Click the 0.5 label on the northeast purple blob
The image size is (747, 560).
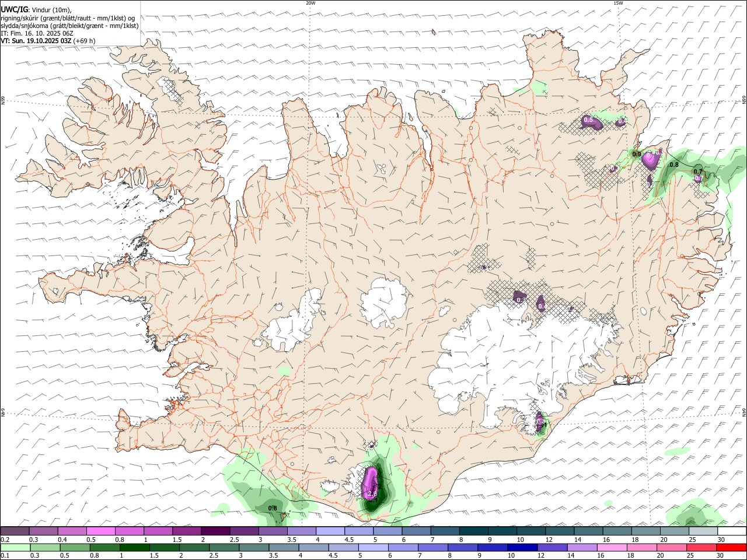point(588,120)
